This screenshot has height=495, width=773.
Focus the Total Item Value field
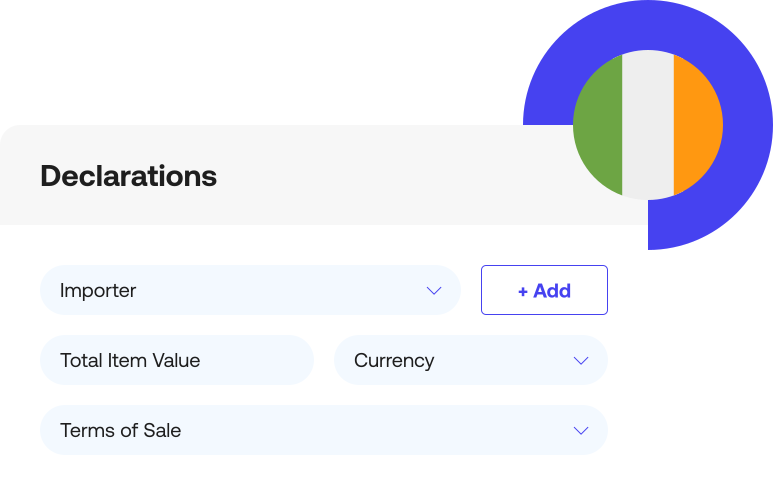tap(176, 361)
